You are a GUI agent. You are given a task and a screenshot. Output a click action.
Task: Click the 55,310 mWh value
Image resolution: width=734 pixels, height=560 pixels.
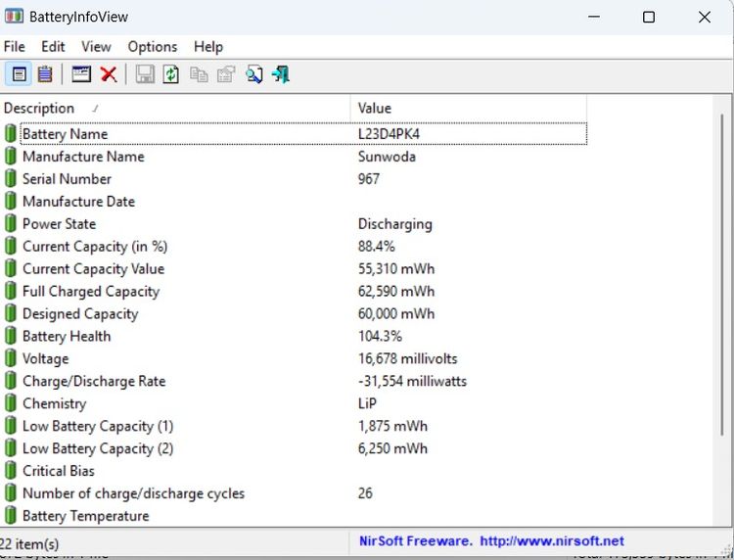(396, 269)
